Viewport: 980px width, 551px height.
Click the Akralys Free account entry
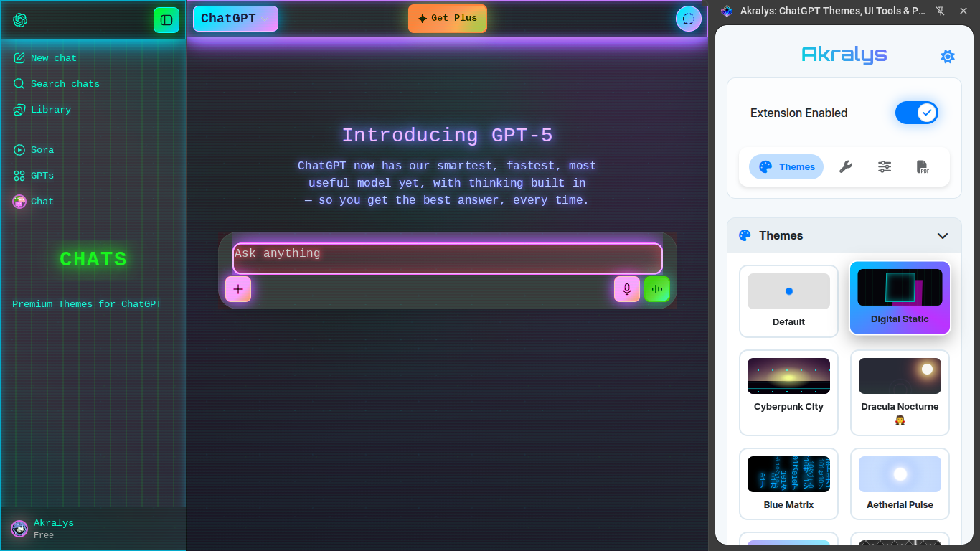click(x=93, y=529)
